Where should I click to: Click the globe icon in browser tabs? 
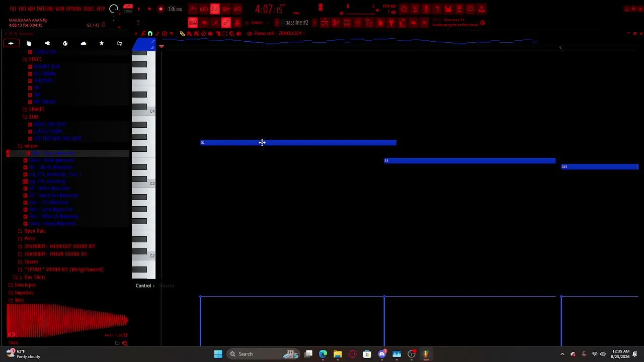click(x=65, y=43)
